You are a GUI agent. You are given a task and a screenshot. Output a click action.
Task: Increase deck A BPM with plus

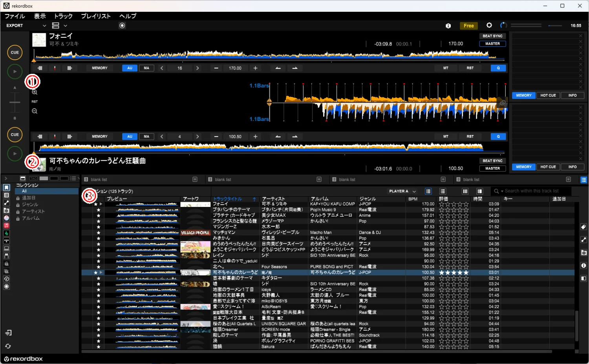pyautogui.click(x=255, y=68)
